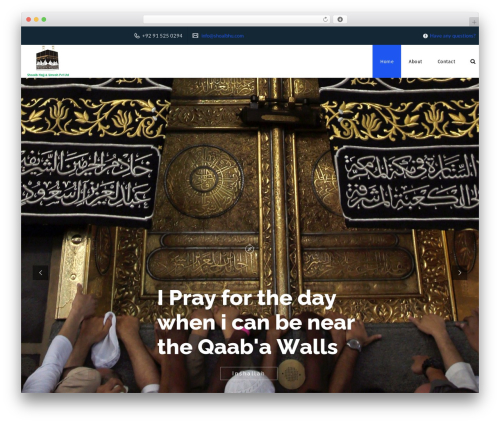
Task: Click the phone number +92 91 525 0294
Action: tap(162, 36)
